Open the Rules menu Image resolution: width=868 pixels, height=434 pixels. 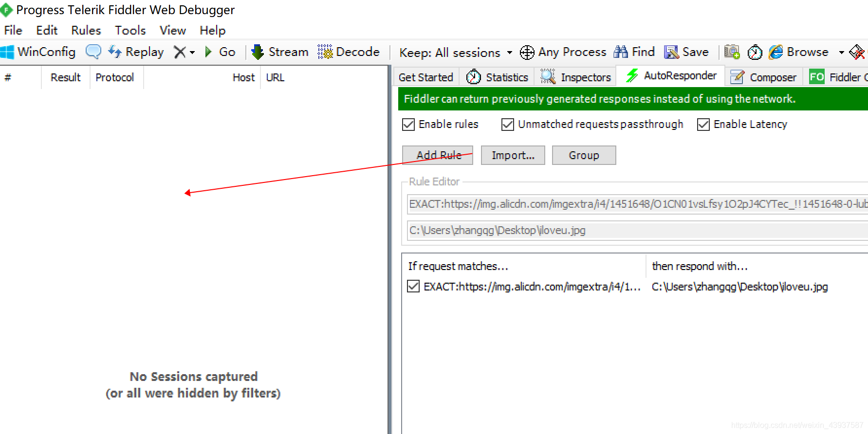click(x=86, y=31)
